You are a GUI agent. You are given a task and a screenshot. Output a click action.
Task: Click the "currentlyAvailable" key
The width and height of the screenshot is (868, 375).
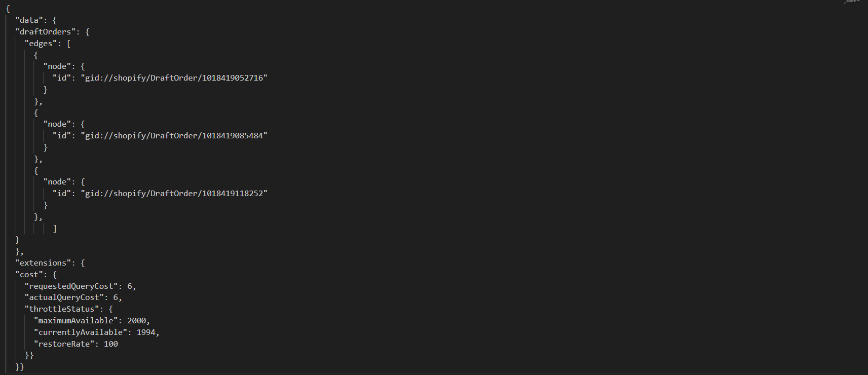[81, 332]
